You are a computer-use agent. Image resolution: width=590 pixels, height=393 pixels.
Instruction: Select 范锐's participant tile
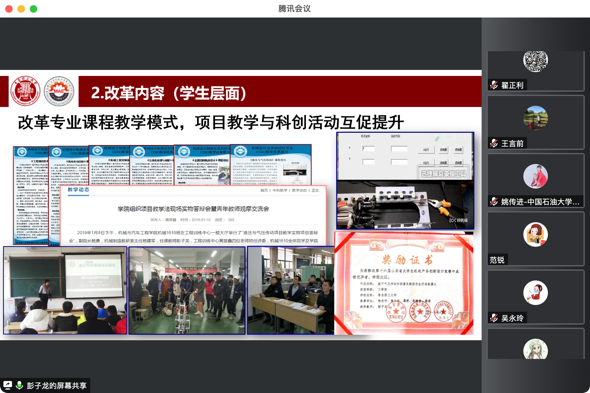click(x=535, y=239)
